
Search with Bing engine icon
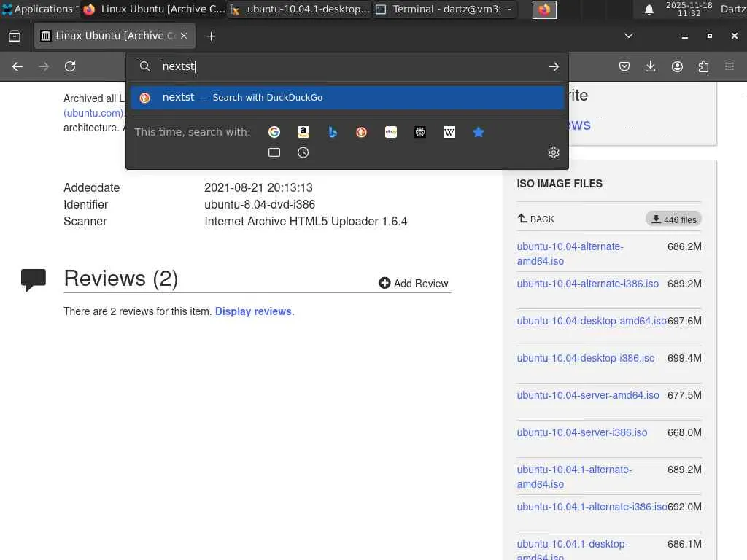coord(333,132)
